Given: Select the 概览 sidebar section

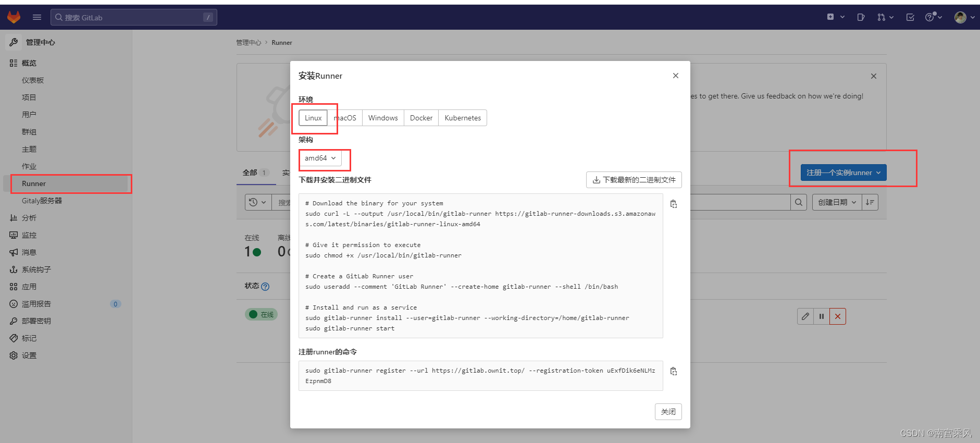Looking at the screenshot, I should (29, 63).
